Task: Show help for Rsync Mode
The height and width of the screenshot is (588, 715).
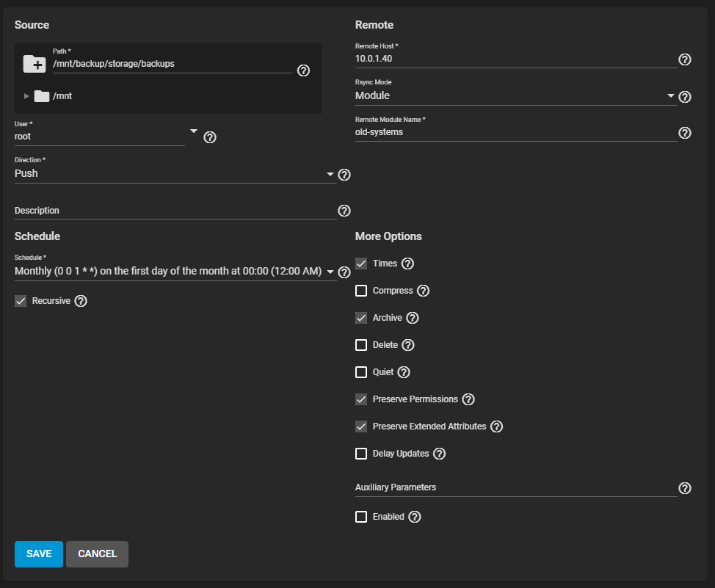Action: 685,97
